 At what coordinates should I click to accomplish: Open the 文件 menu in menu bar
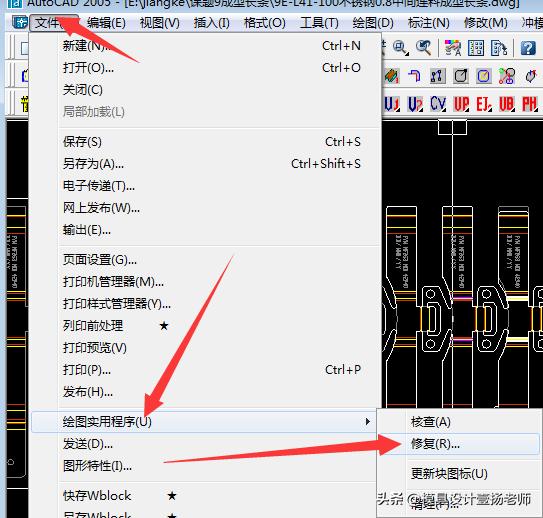point(54,23)
